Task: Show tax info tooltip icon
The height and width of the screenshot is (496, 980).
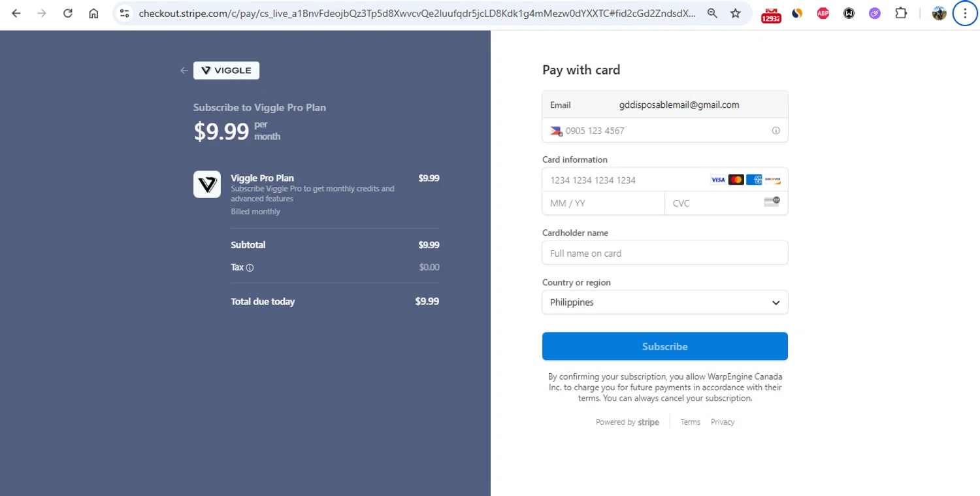Action: [250, 268]
